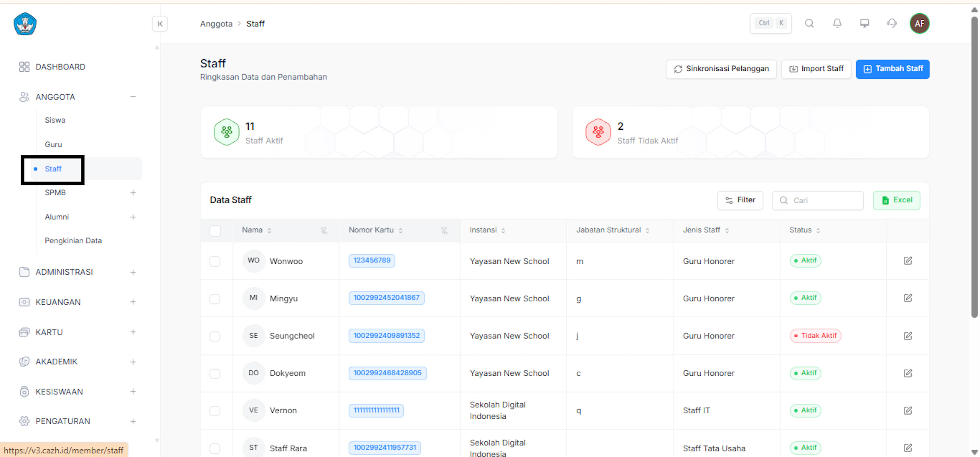The width and height of the screenshot is (980, 457).
Task: Unpin the Nama column
Action: tap(323, 231)
